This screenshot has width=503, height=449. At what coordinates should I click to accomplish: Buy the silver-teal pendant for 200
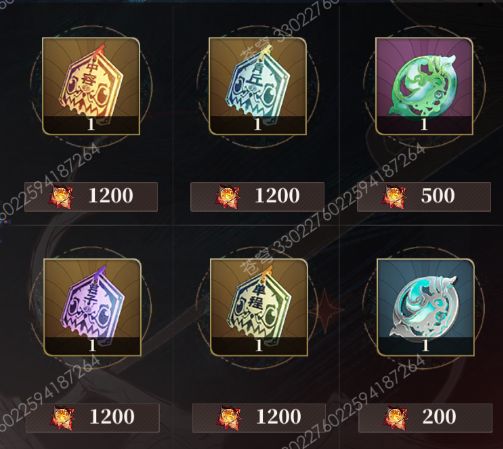[425, 418]
